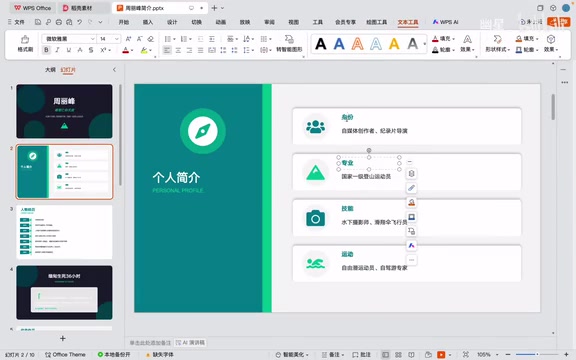Open quick access toolbar customize dropdown

coord(100,22)
